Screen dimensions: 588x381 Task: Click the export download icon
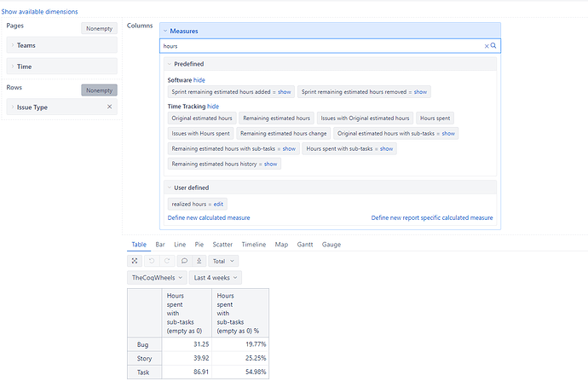click(199, 261)
